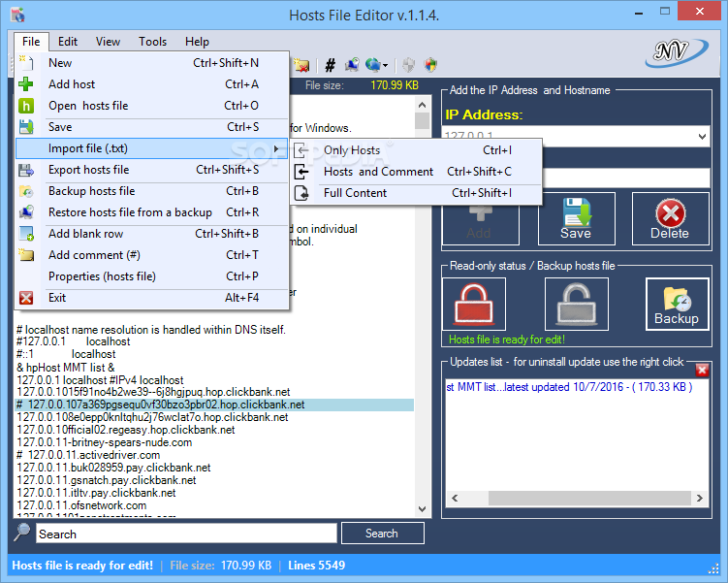Choose New from the File menu
This screenshot has width=728, height=583.
pos(151,63)
